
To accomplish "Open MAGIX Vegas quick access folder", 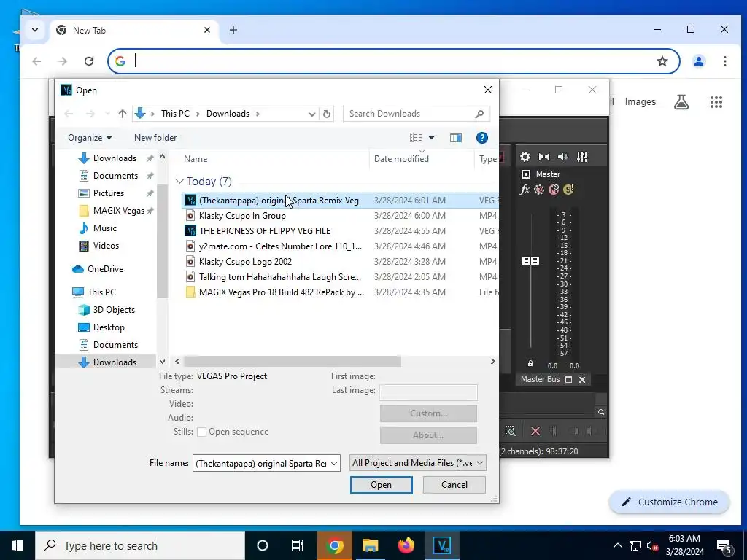I will pyautogui.click(x=119, y=211).
